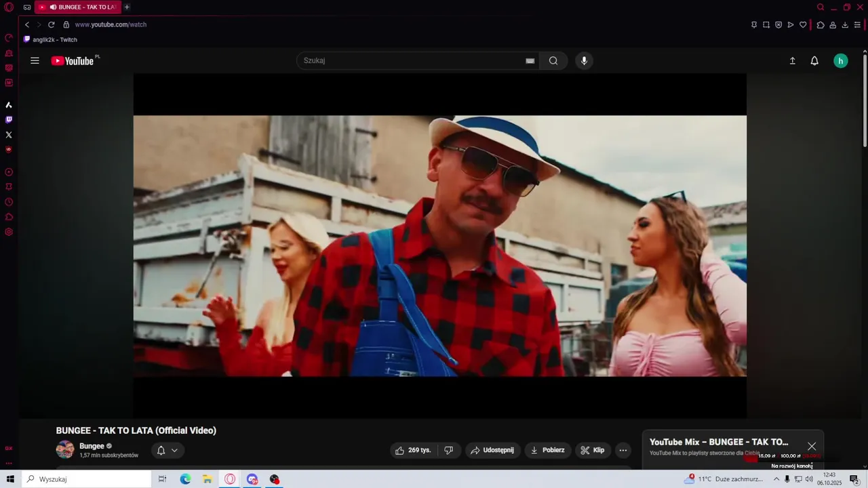868x488 pixels.
Task: Open on-screen keyboard in search box
Action: coord(530,61)
